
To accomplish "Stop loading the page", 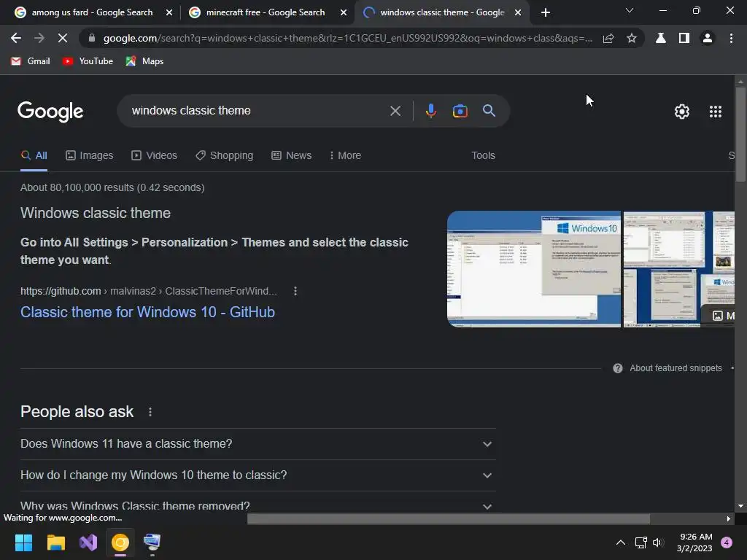I will tap(63, 38).
